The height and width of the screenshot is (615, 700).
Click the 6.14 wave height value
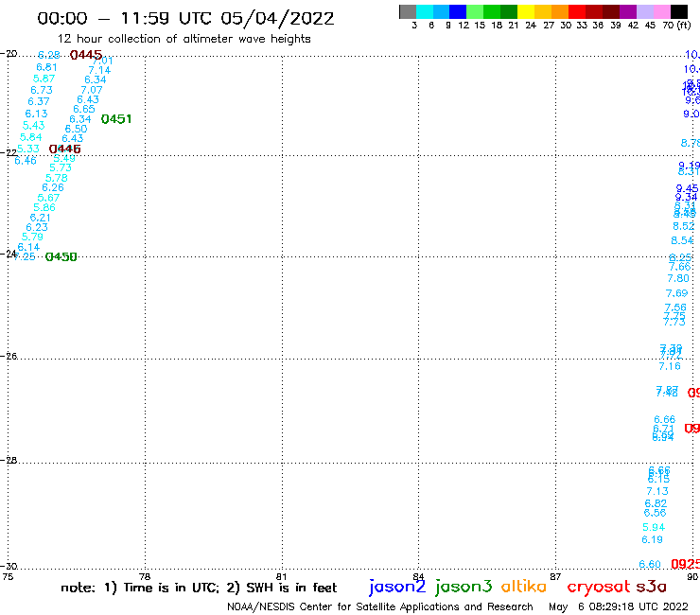click(x=28, y=247)
